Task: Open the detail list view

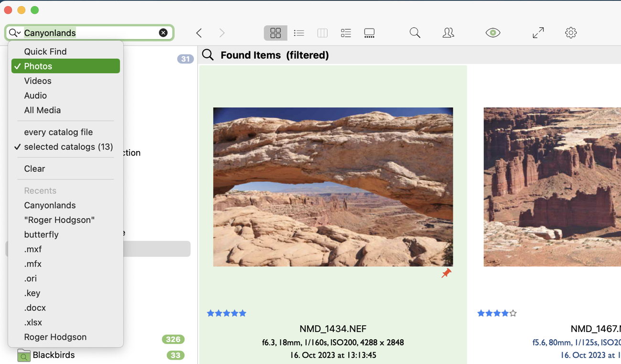Action: pos(346,33)
